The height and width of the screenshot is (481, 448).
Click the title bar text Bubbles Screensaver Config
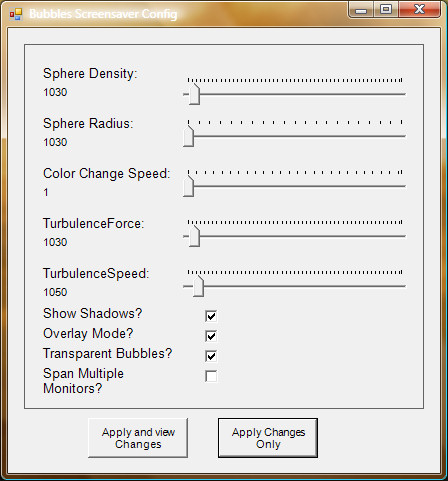[103, 14]
